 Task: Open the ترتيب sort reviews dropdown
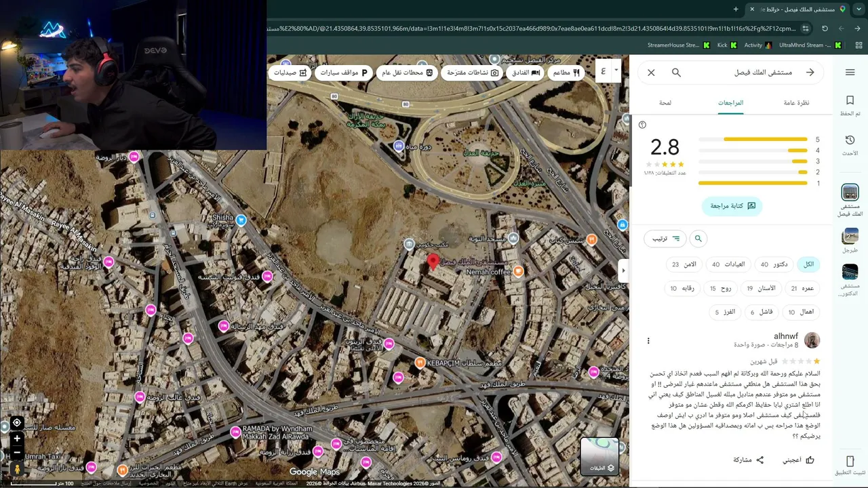click(665, 239)
